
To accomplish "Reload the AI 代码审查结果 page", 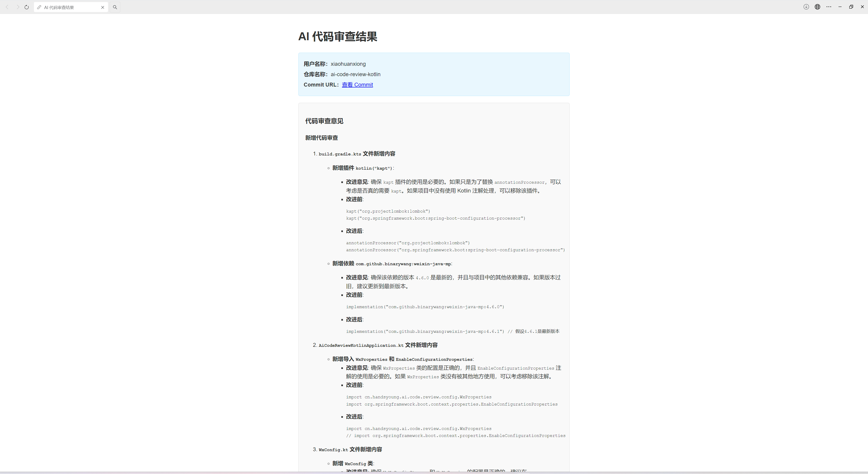I will [26, 7].
